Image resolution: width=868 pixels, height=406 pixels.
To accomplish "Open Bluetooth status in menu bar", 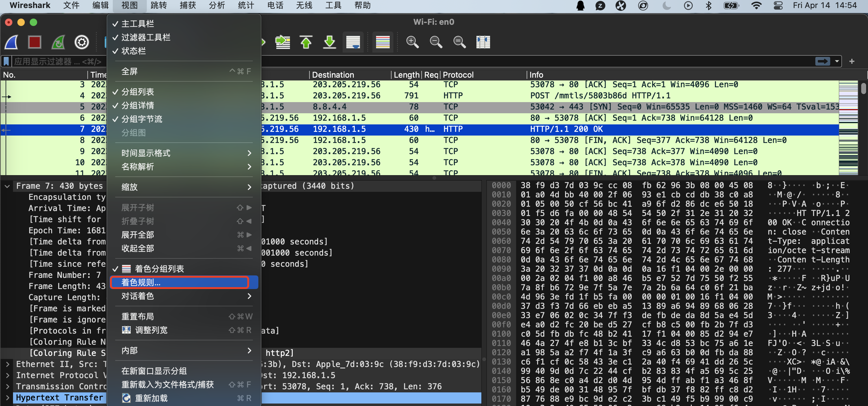I will click(x=709, y=6).
